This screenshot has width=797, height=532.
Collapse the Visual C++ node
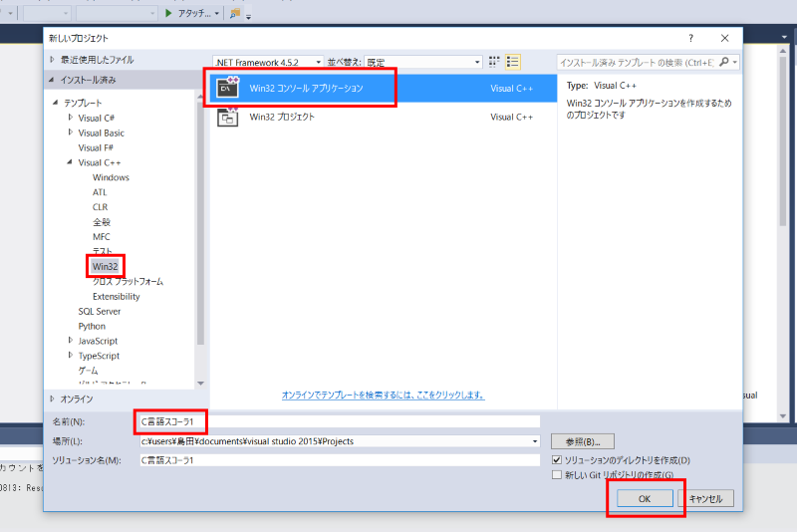tap(70, 162)
